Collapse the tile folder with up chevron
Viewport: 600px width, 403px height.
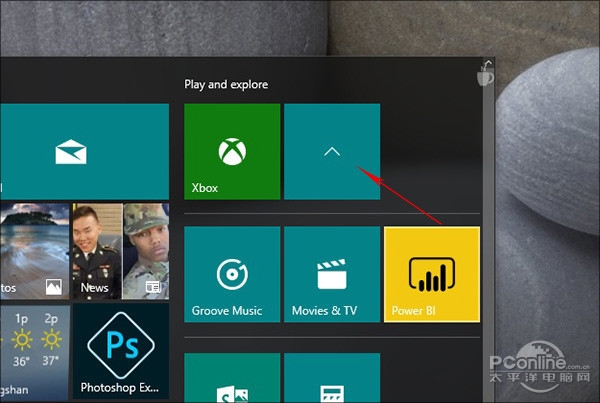[332, 151]
